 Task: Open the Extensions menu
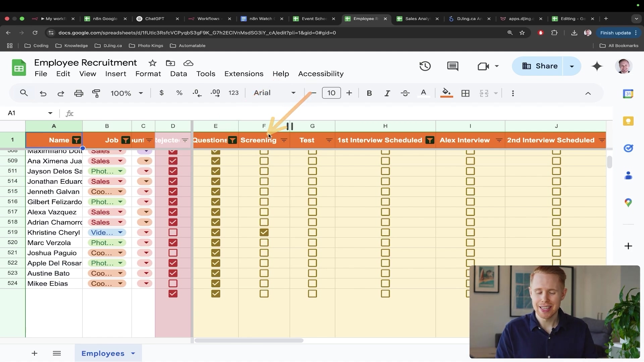(x=244, y=74)
